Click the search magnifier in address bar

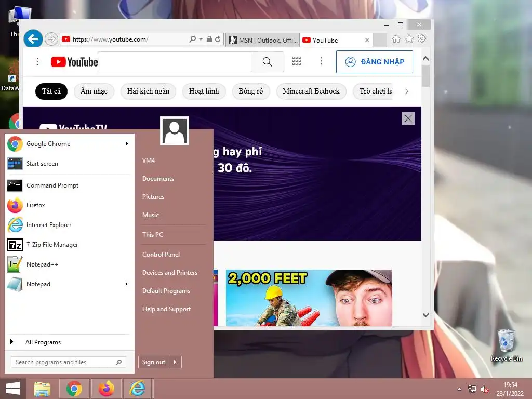(x=192, y=39)
